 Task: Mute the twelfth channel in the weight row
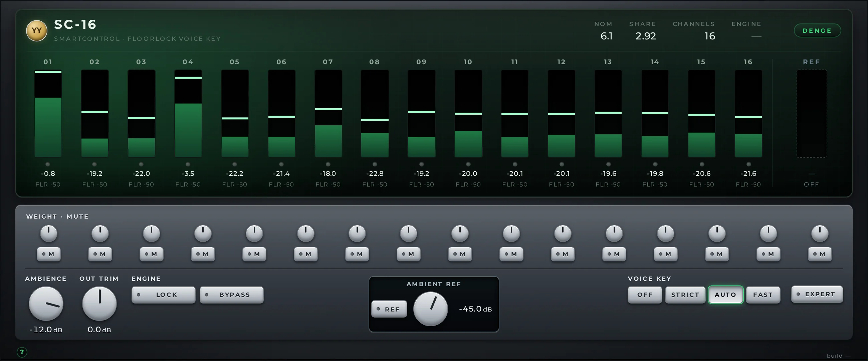click(614, 254)
